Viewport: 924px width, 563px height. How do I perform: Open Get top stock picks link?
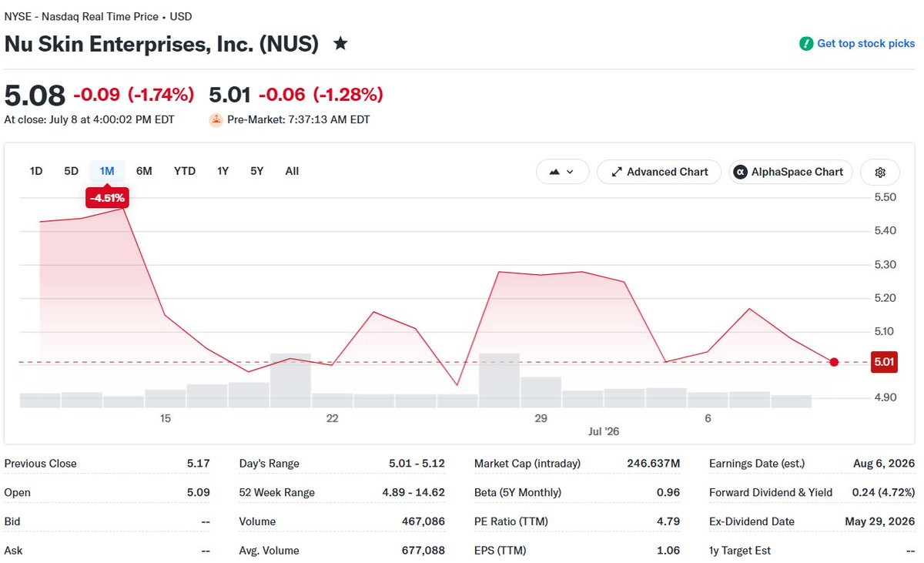click(x=866, y=44)
